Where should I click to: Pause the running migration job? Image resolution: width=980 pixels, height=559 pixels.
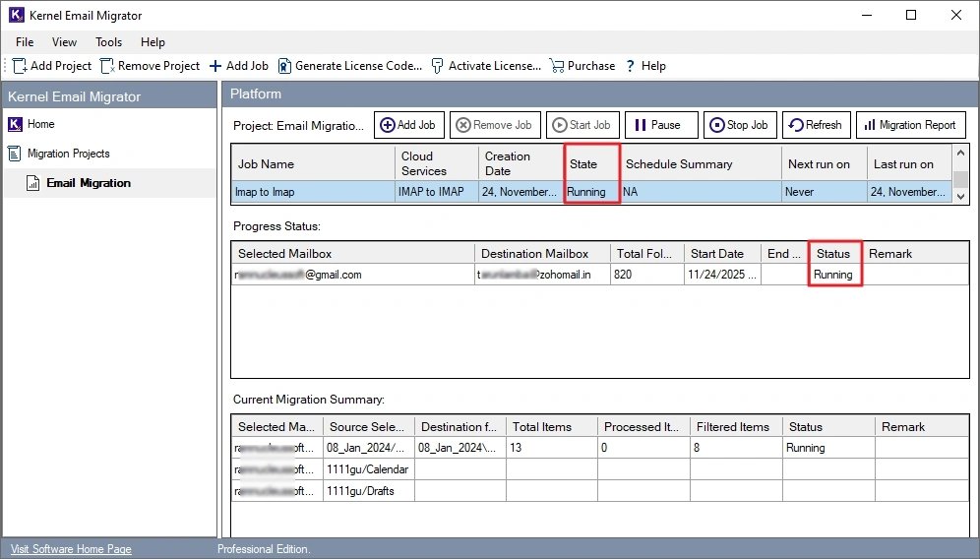pyautogui.click(x=660, y=125)
